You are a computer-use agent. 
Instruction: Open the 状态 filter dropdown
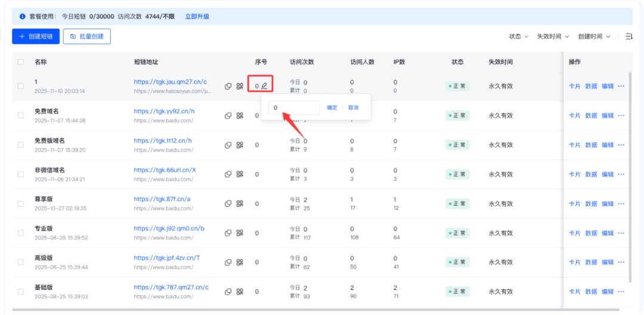click(518, 36)
